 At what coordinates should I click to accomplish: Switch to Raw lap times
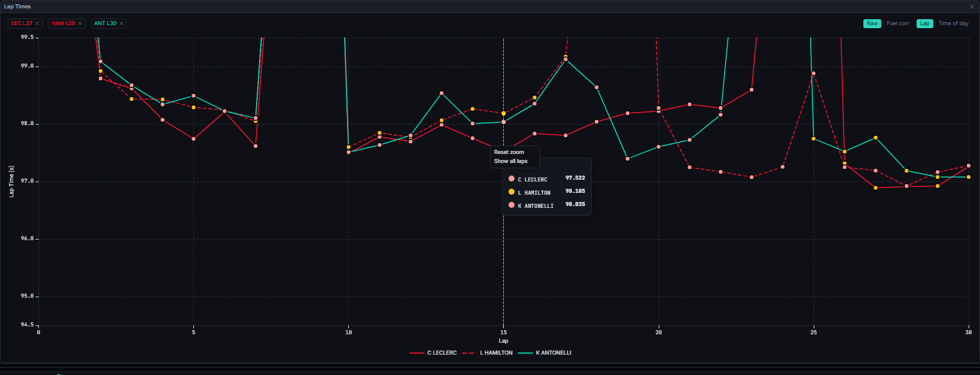872,23
